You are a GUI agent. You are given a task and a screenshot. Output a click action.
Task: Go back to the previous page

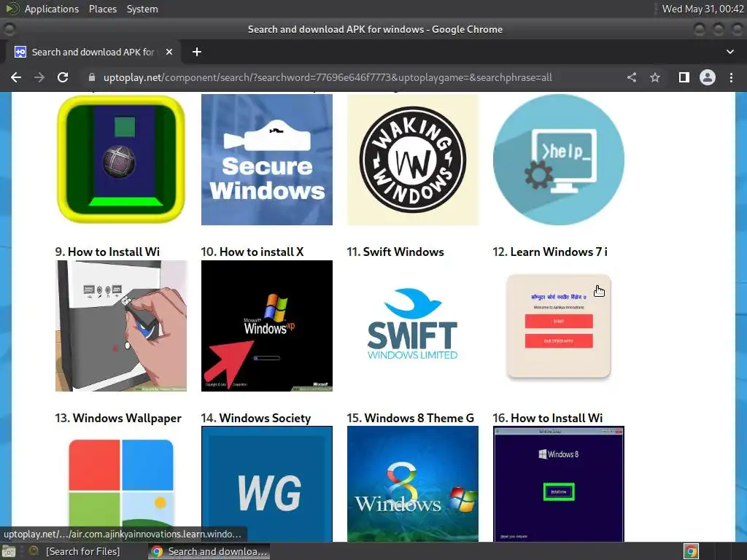pyautogui.click(x=16, y=77)
